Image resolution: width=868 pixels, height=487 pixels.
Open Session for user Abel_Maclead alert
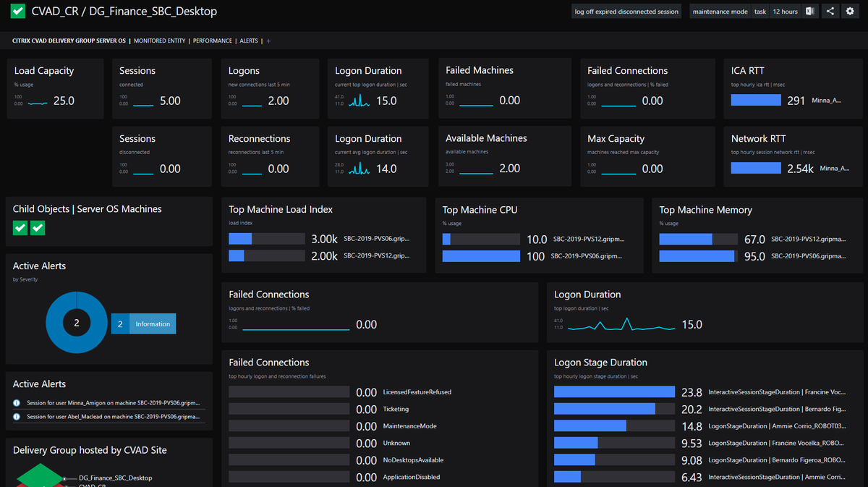(x=111, y=417)
